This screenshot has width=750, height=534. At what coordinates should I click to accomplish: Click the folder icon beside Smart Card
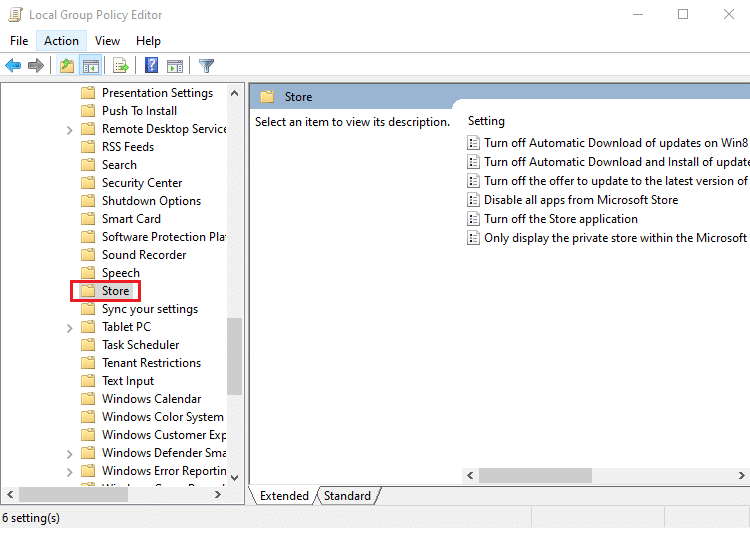tap(88, 219)
